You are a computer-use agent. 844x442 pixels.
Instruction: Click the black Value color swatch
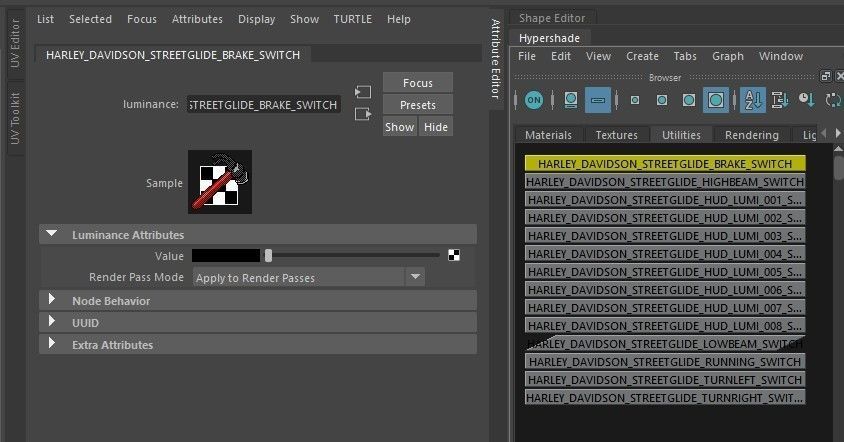pos(226,256)
